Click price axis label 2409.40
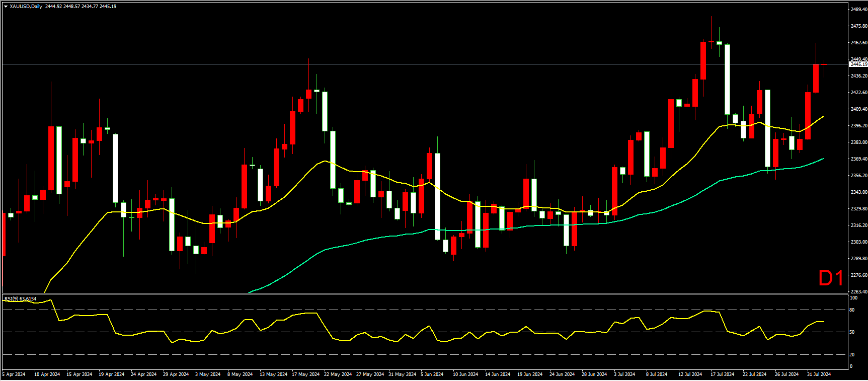Screen dimensions: 868x381 859,109
